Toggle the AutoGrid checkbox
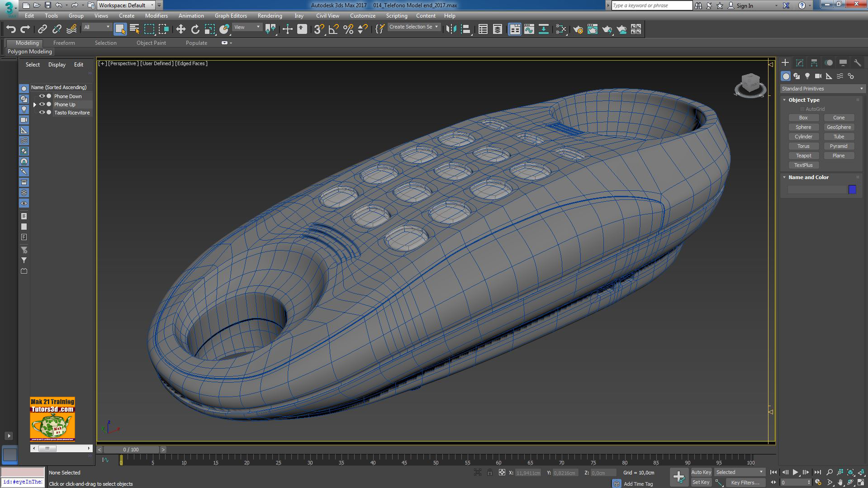The width and height of the screenshot is (868, 488). (x=802, y=109)
